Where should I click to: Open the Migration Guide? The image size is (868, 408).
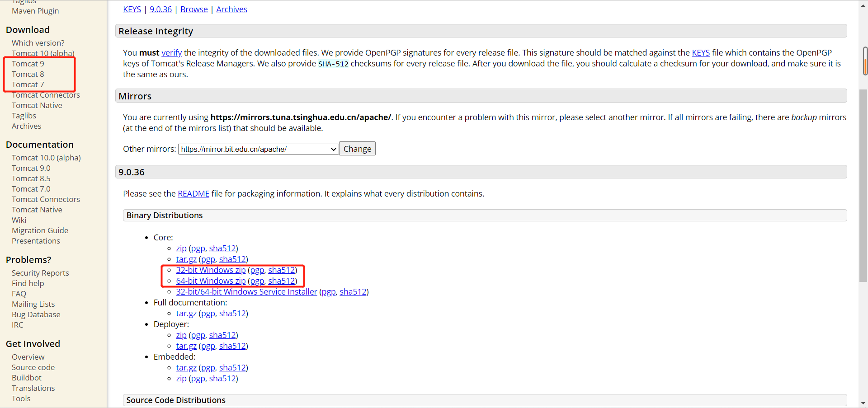40,230
